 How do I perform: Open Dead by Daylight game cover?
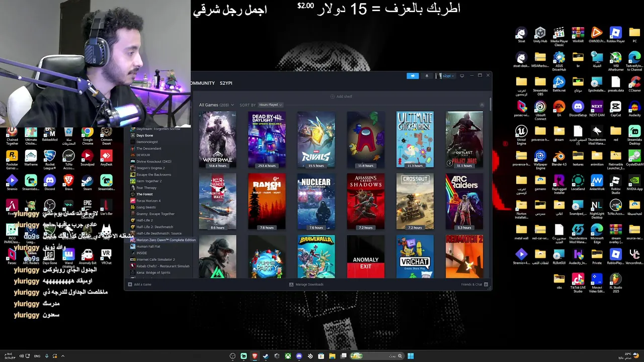[267, 140]
